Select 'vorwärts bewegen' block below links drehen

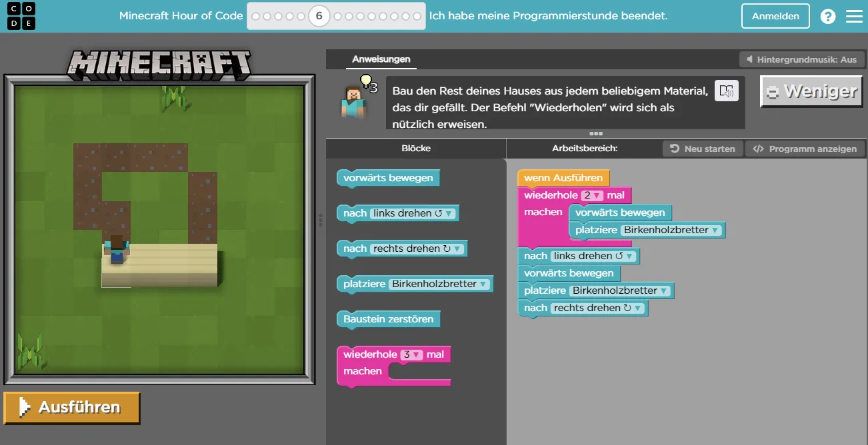[x=569, y=273]
